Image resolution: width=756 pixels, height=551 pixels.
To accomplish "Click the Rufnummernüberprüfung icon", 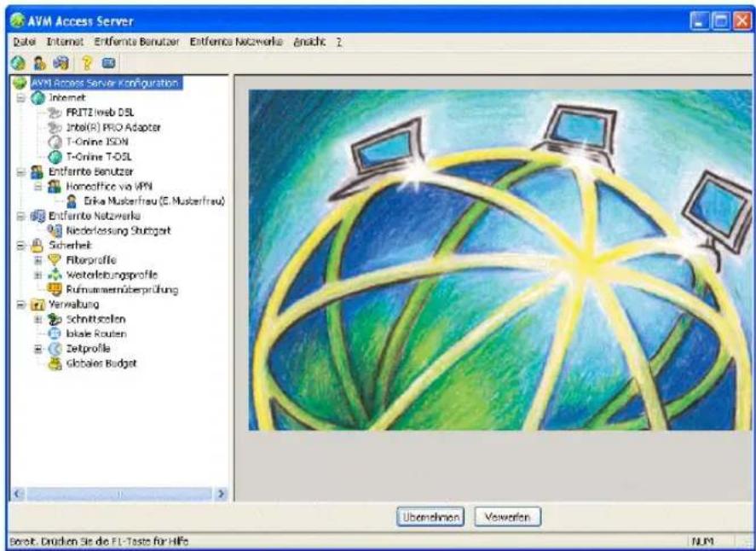I will (x=55, y=289).
